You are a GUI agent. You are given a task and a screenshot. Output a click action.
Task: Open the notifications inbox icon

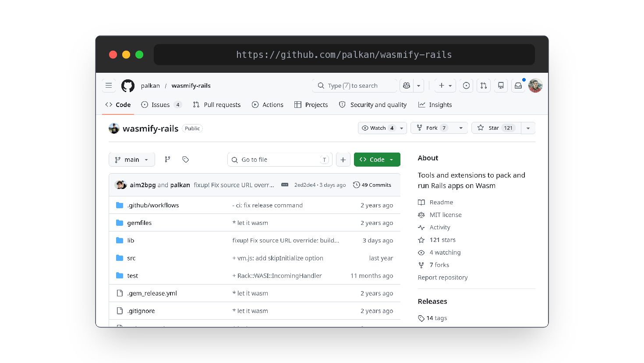tap(518, 85)
